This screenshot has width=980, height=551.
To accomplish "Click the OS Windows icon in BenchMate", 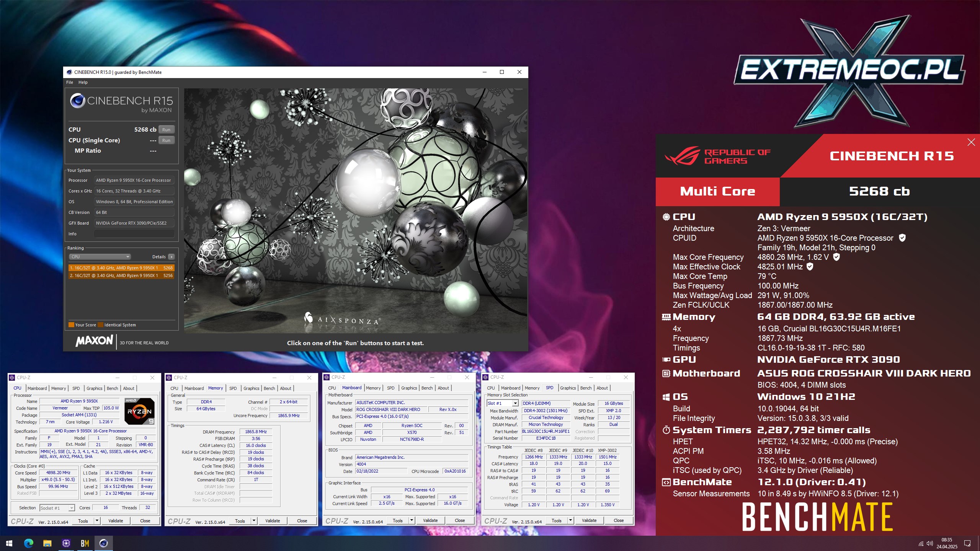I will 666,397.
